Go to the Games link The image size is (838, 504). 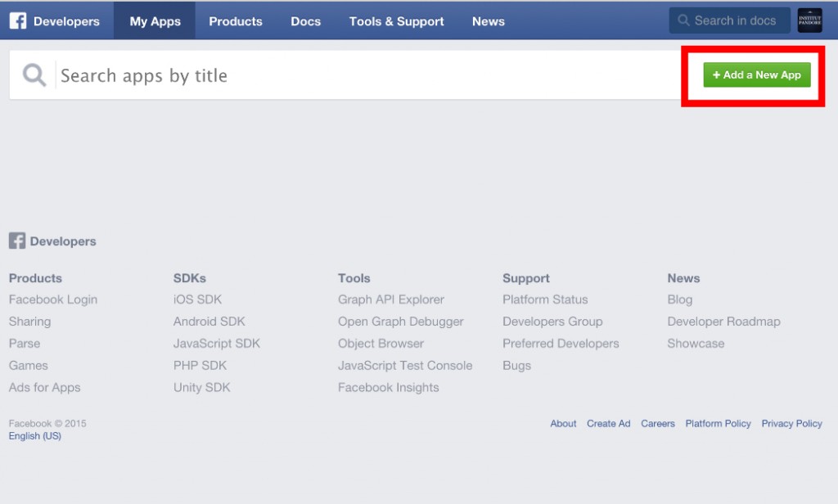pyautogui.click(x=29, y=366)
